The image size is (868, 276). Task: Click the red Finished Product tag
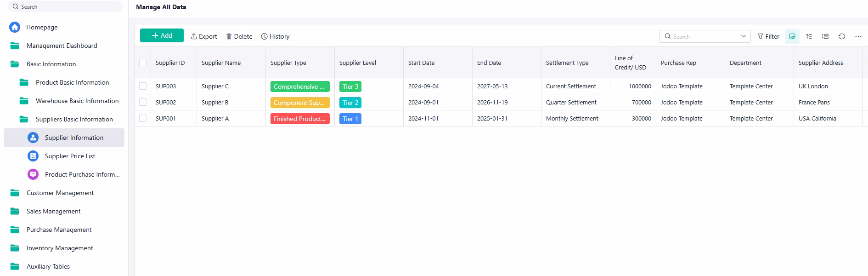pyautogui.click(x=299, y=119)
